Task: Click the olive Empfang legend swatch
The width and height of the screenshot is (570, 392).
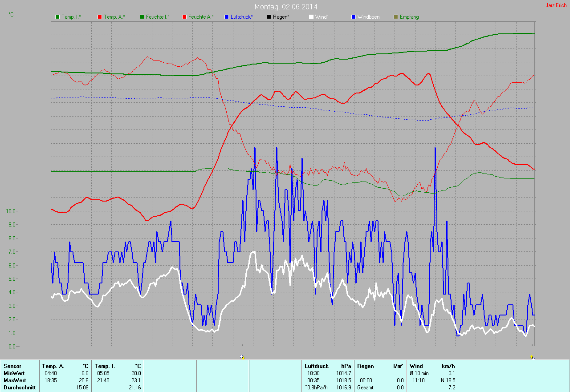Action: tap(396, 17)
